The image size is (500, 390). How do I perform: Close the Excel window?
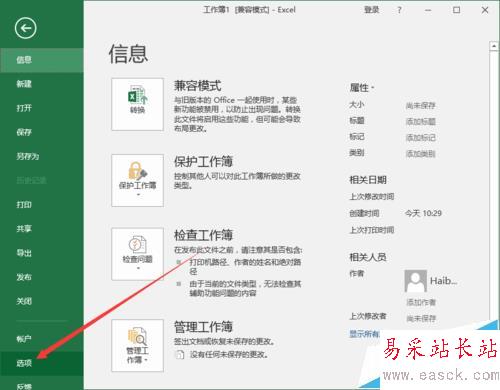485,10
